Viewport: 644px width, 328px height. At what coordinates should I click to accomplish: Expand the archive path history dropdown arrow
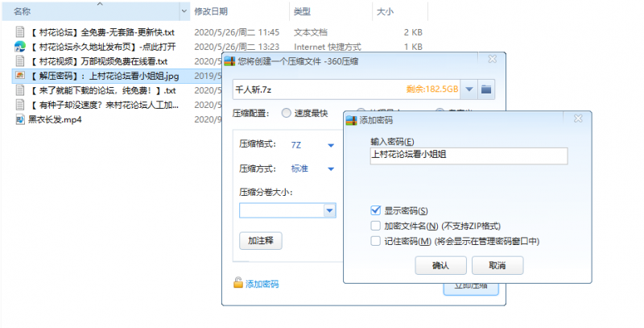469,88
